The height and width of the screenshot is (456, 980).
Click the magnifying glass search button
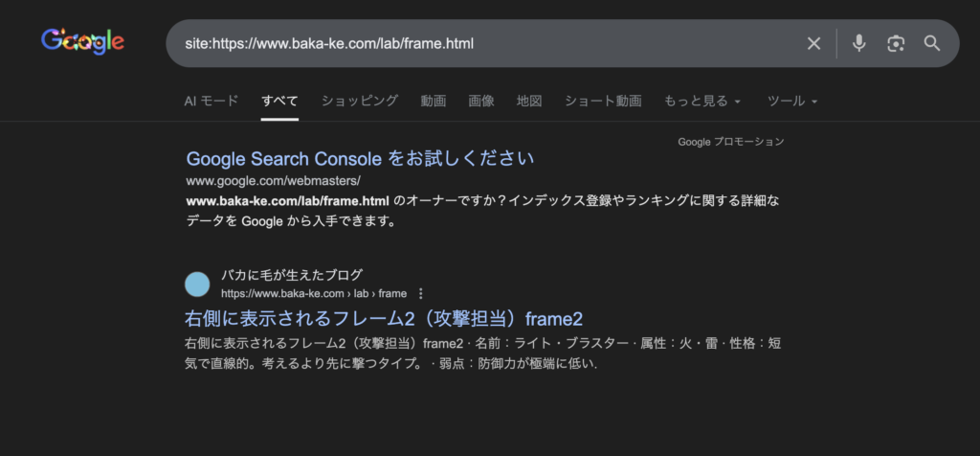click(x=931, y=43)
